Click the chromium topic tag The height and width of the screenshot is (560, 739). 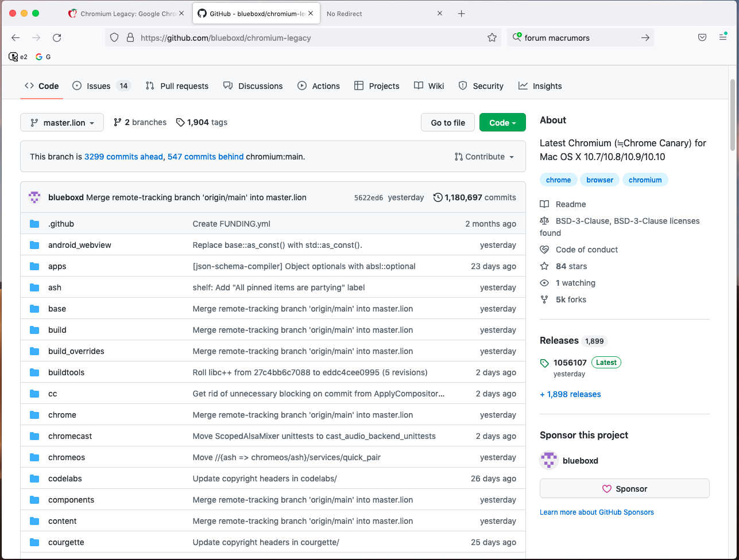645,180
